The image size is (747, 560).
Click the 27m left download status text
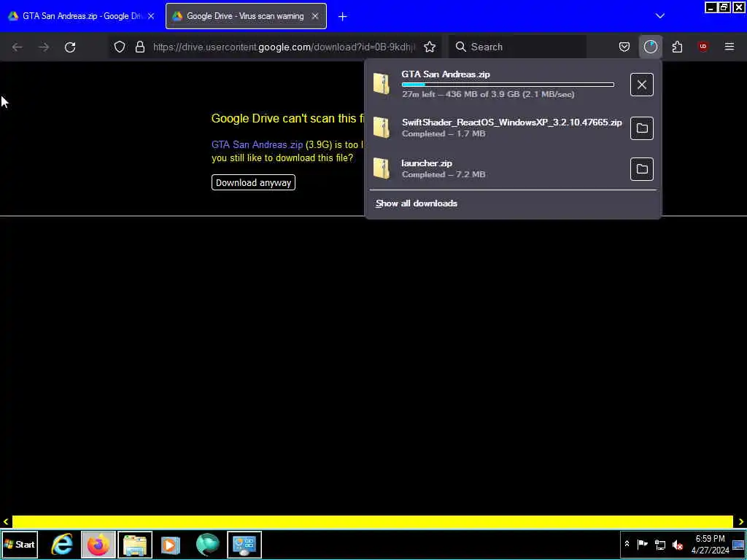488,94
